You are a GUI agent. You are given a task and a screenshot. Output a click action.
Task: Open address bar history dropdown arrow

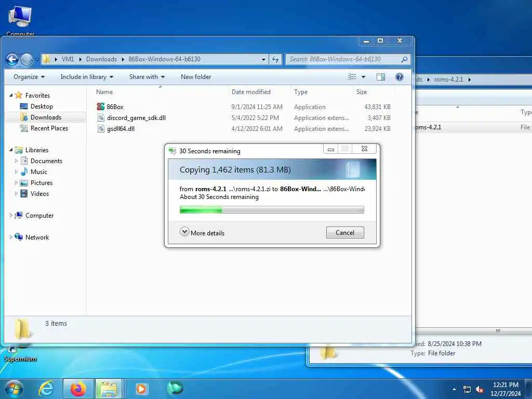point(263,59)
